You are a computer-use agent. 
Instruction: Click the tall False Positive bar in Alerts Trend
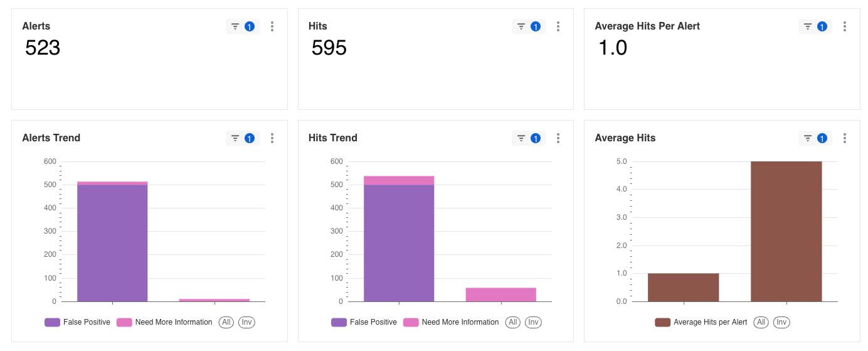(112, 243)
